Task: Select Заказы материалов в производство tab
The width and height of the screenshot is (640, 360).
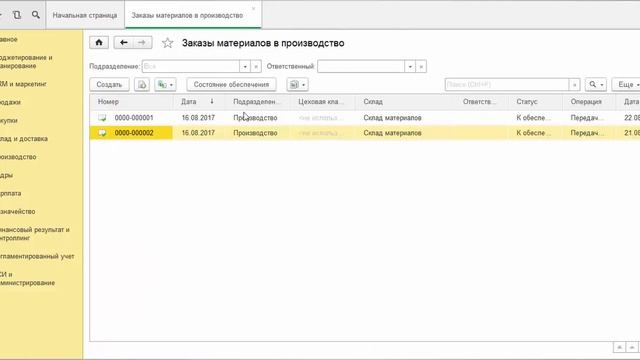Action: click(x=187, y=15)
